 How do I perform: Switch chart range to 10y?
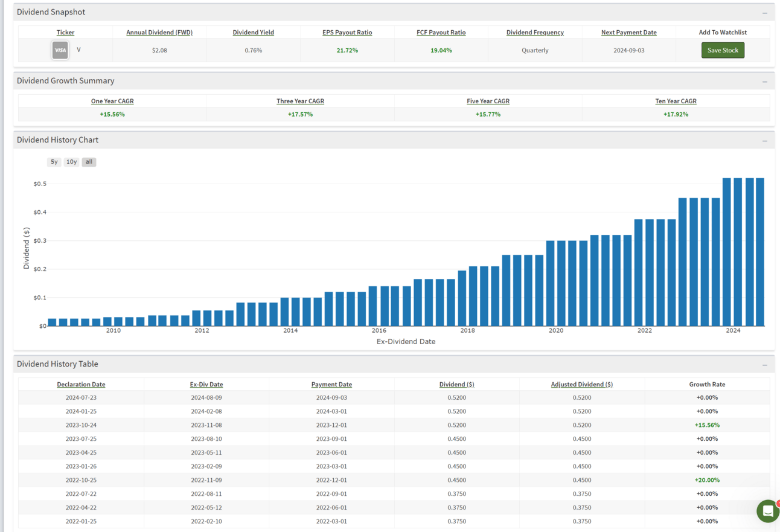[71, 162]
